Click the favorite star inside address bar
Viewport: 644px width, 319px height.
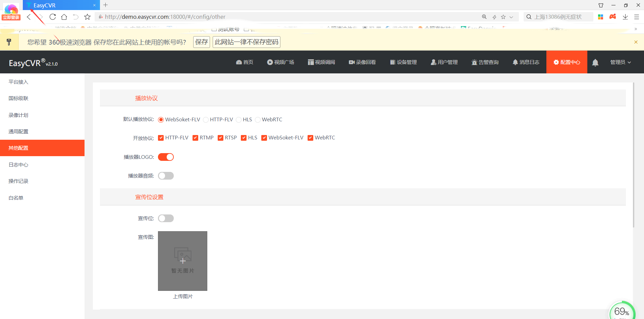coord(503,17)
